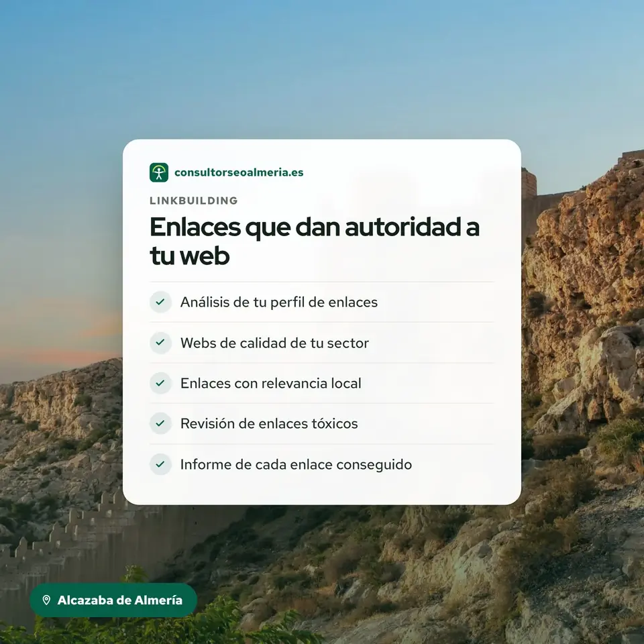Select the text "Webs de calidad de tu sector"
The image size is (644, 644).
click(x=274, y=343)
